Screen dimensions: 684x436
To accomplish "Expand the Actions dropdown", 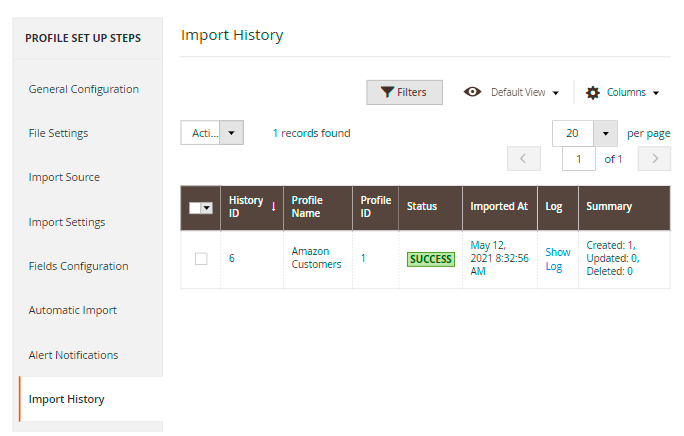I will click(212, 133).
